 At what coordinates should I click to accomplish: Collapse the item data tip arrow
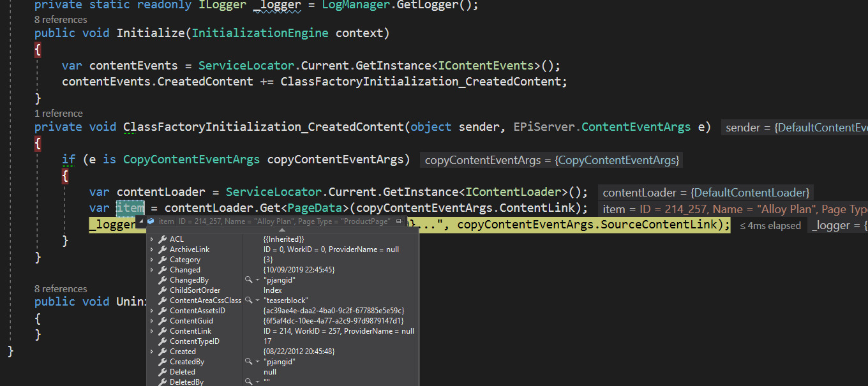pyautogui.click(x=140, y=221)
